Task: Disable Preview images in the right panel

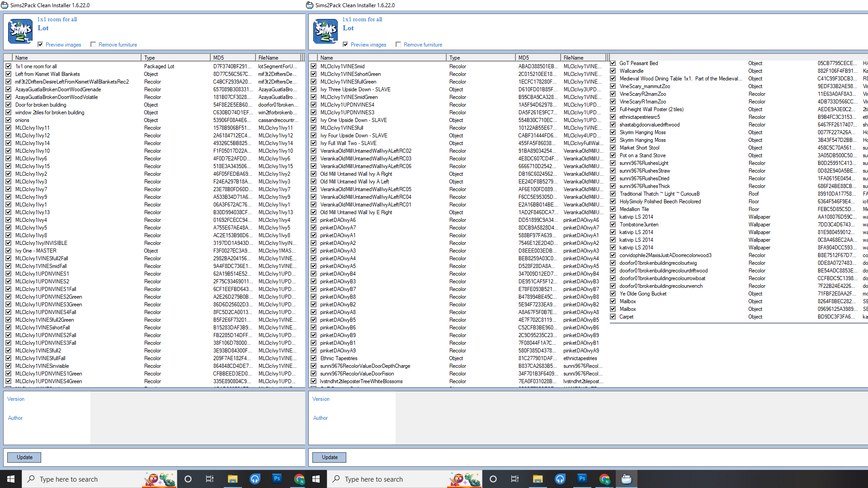Action: 345,44
